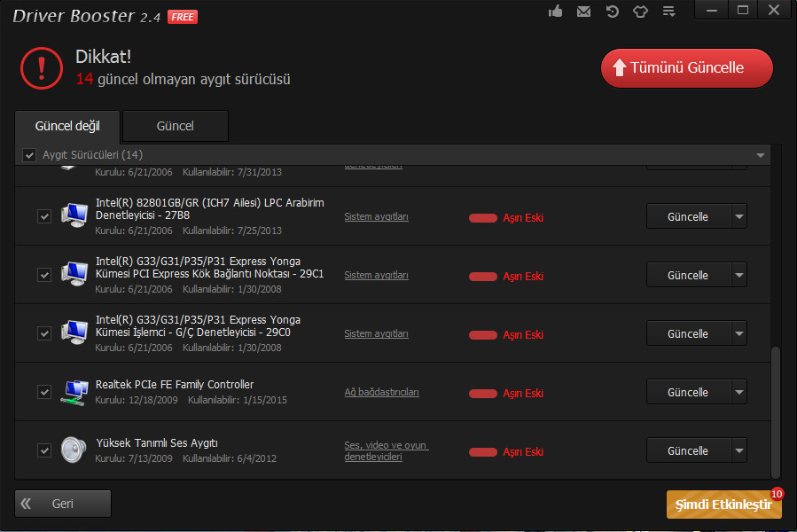Open Sistem aygıtları link for LPC Arabirim
The height and width of the screenshot is (532, 797).
376,216
